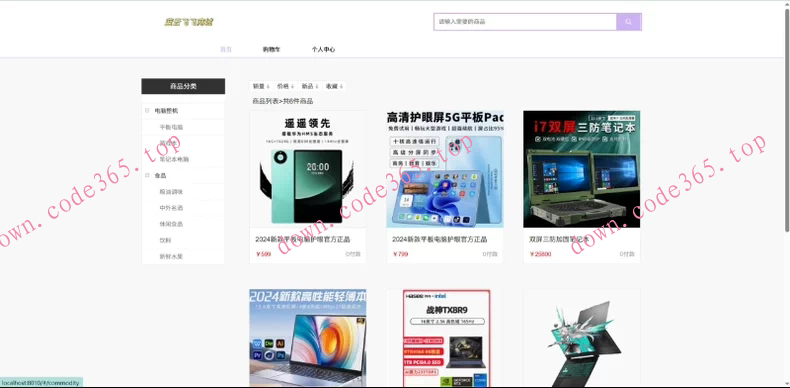Image resolution: width=790 pixels, height=388 pixels.
Task: Click the store logo in header
Action: pyautogui.click(x=189, y=22)
